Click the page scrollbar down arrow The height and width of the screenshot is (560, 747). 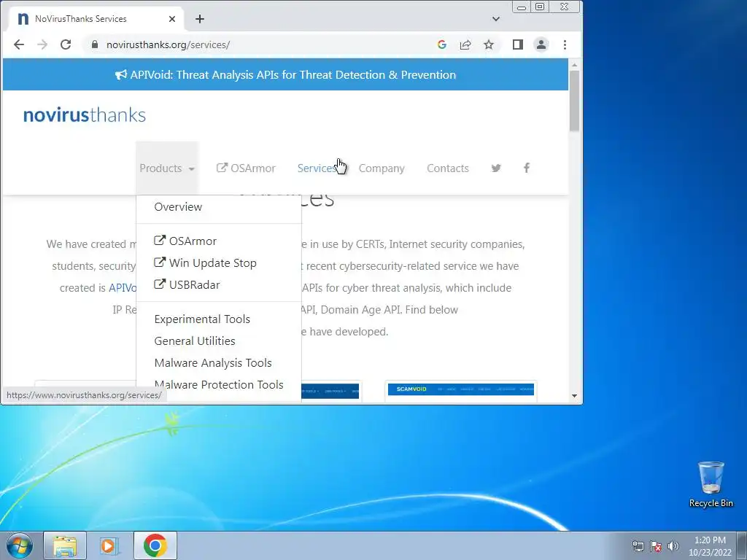click(x=574, y=396)
